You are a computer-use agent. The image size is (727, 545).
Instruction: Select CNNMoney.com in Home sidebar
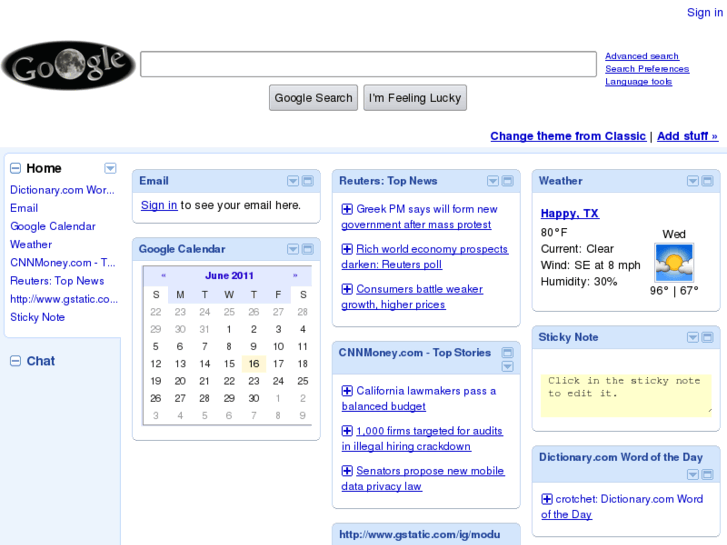[x=63, y=263]
